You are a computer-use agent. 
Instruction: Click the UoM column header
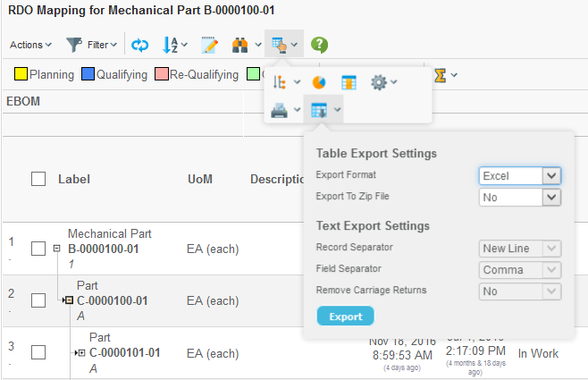pos(199,179)
